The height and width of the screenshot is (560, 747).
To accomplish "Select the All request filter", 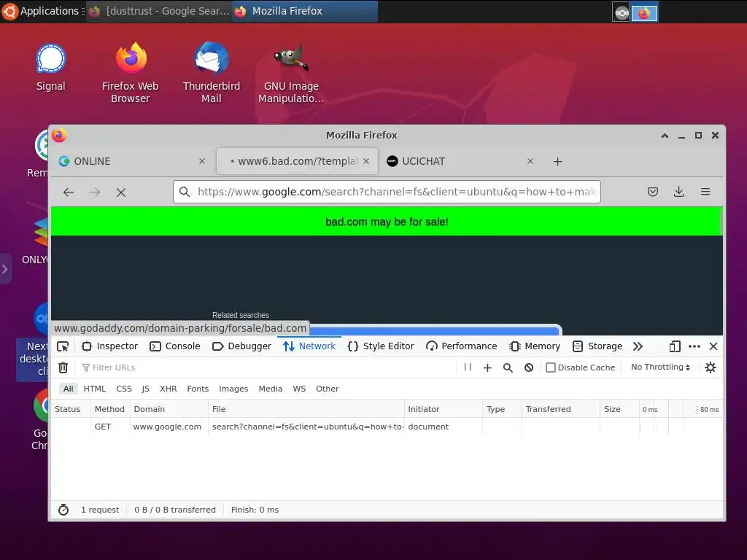I will point(68,389).
